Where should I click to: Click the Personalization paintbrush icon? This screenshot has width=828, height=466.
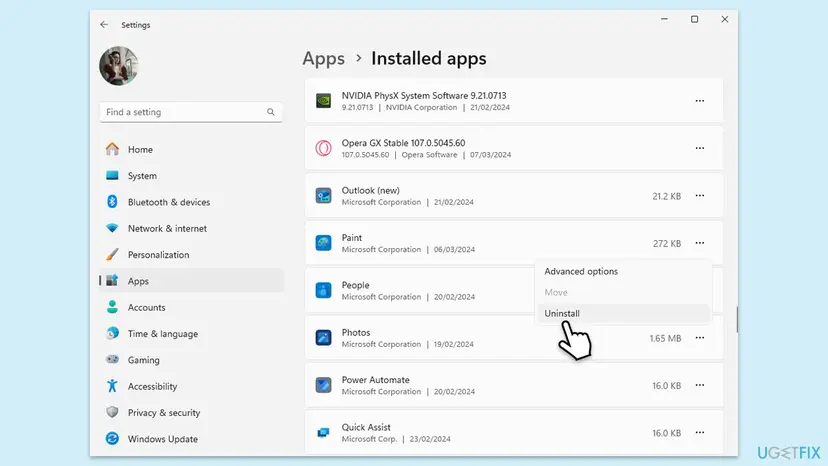pos(112,255)
